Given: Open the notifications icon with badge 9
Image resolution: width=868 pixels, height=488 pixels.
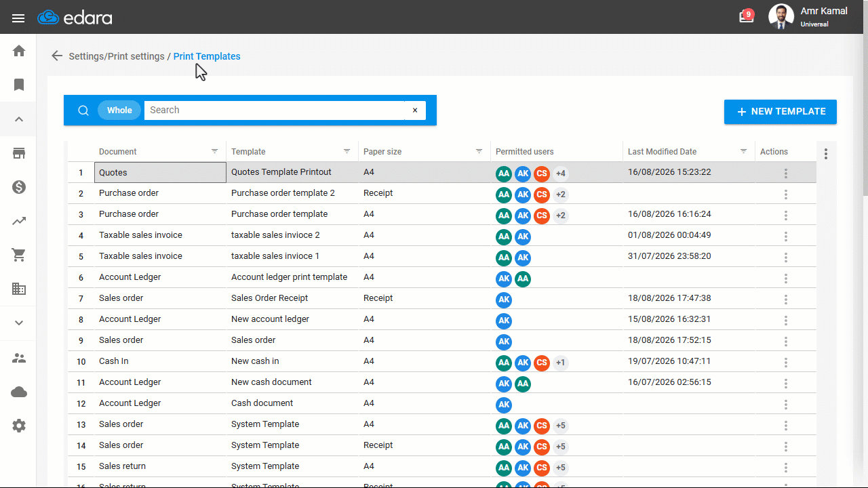Looking at the screenshot, I should pos(747,16).
